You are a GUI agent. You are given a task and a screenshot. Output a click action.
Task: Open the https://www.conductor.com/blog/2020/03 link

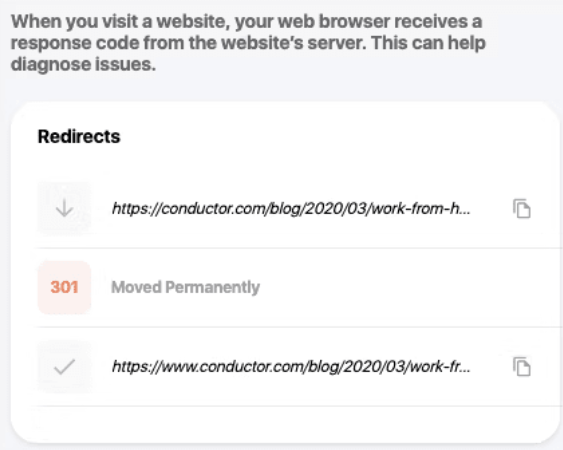[x=291, y=367]
